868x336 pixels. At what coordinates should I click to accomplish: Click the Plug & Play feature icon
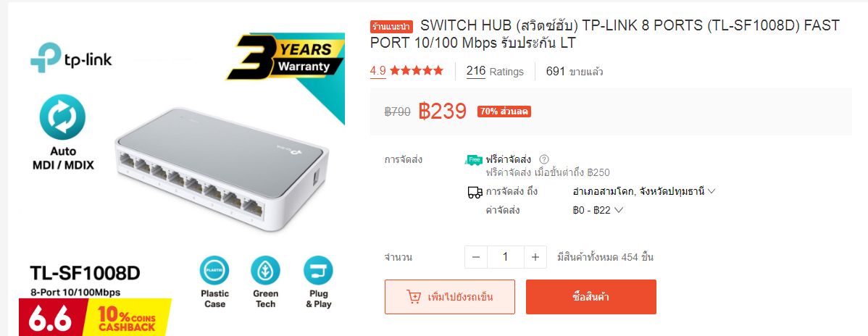pos(318,271)
